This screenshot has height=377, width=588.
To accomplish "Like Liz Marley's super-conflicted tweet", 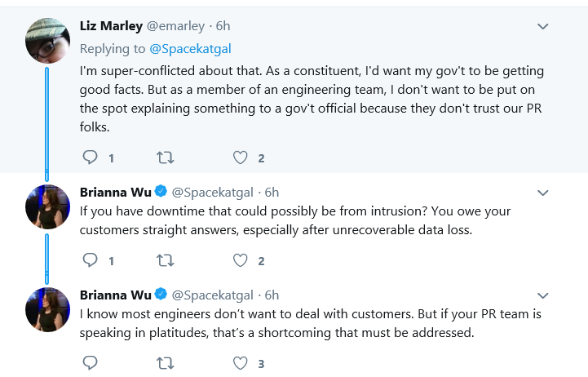I will click(240, 157).
